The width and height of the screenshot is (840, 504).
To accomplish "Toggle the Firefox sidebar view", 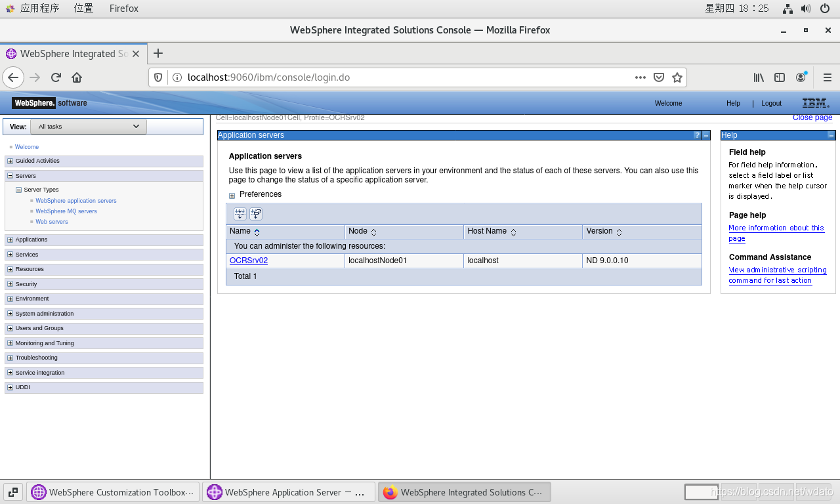I will tap(780, 77).
